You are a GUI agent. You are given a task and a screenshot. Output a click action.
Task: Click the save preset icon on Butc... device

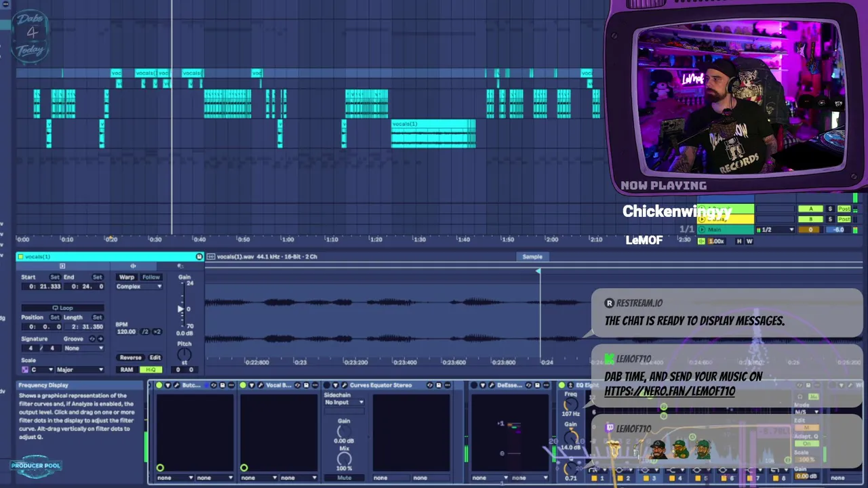[x=222, y=385]
